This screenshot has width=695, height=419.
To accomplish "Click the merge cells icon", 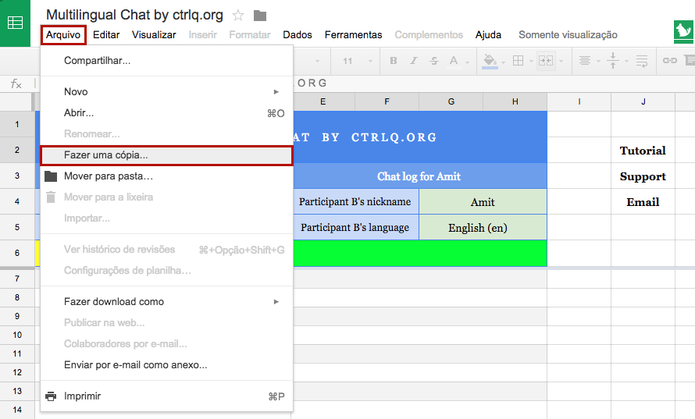I will click(546, 61).
